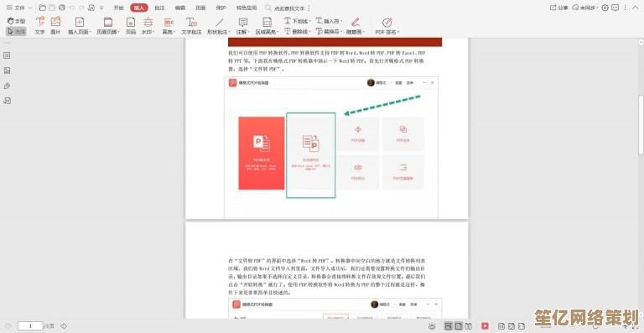Toggle the eye protection mode icon
644x333 pixels.
pos(432,326)
